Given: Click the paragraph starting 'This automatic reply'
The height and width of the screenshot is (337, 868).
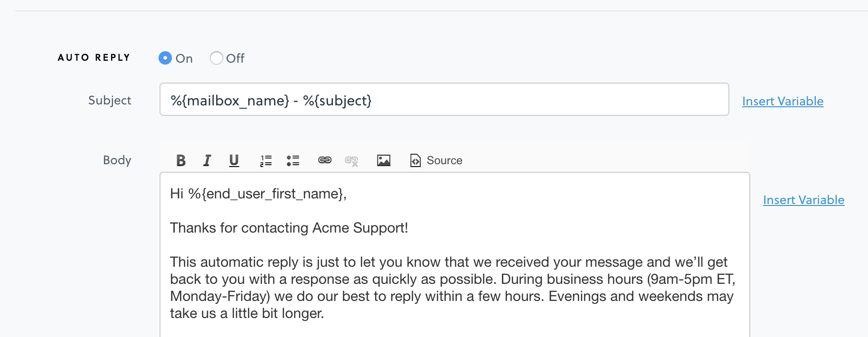Looking at the screenshot, I should pos(453,288).
